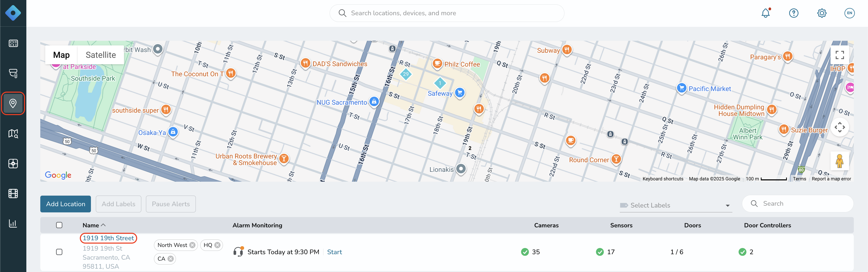
Task: Click the NUG Sacramento map pin
Action: tap(374, 102)
